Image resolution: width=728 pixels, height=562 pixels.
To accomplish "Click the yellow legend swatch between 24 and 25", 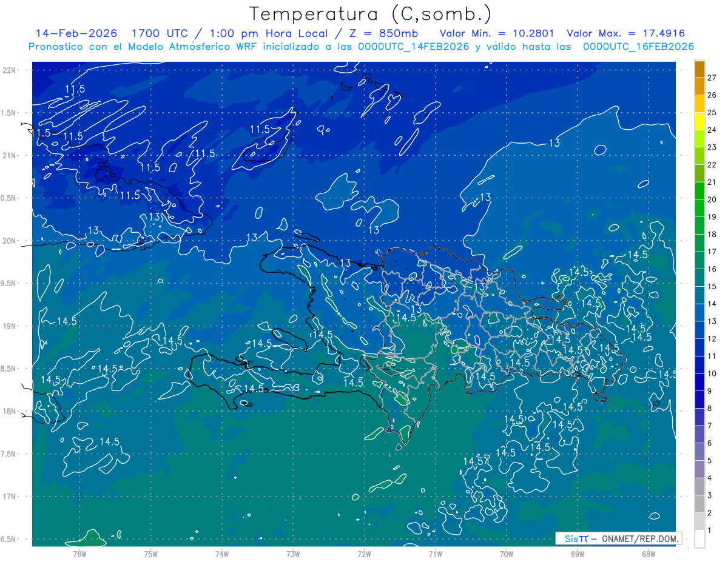I will 699,121.
